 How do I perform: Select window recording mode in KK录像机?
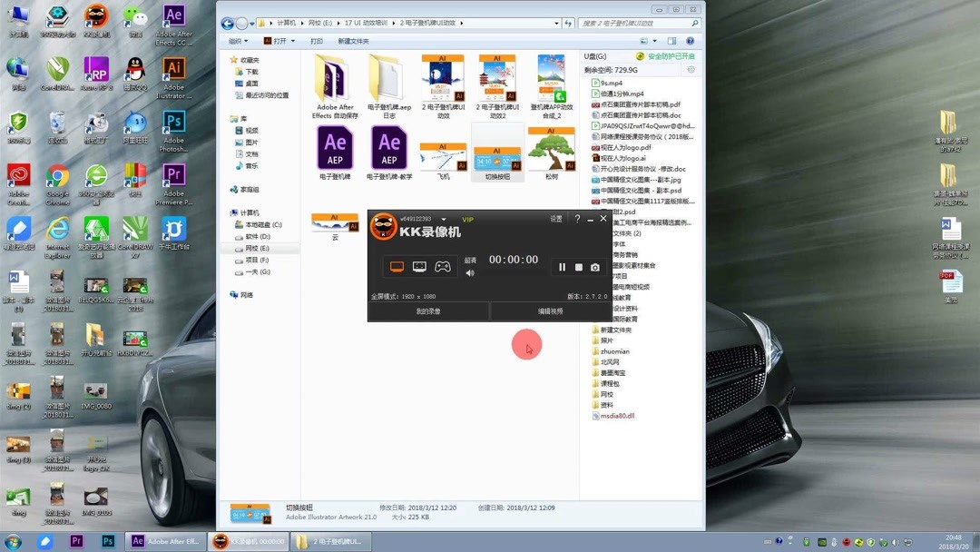(419, 267)
